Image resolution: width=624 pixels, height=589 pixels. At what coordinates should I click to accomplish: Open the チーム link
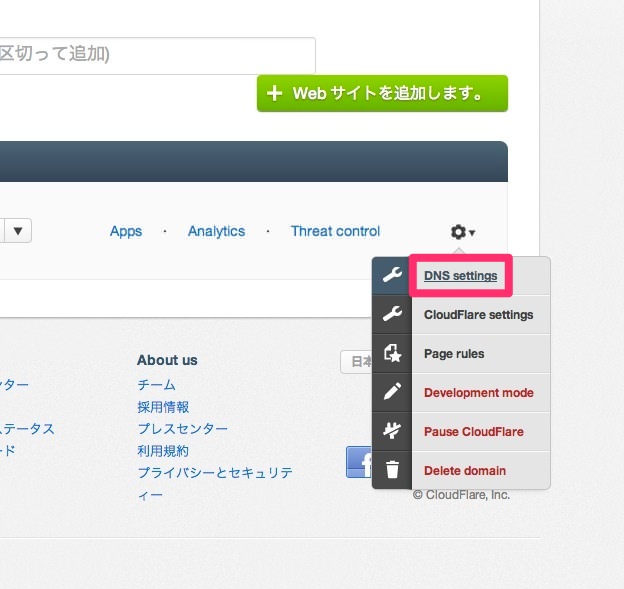[x=156, y=385]
